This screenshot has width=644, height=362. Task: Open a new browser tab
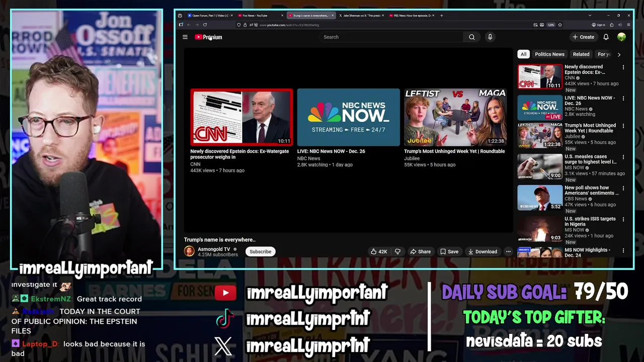pyautogui.click(x=441, y=16)
